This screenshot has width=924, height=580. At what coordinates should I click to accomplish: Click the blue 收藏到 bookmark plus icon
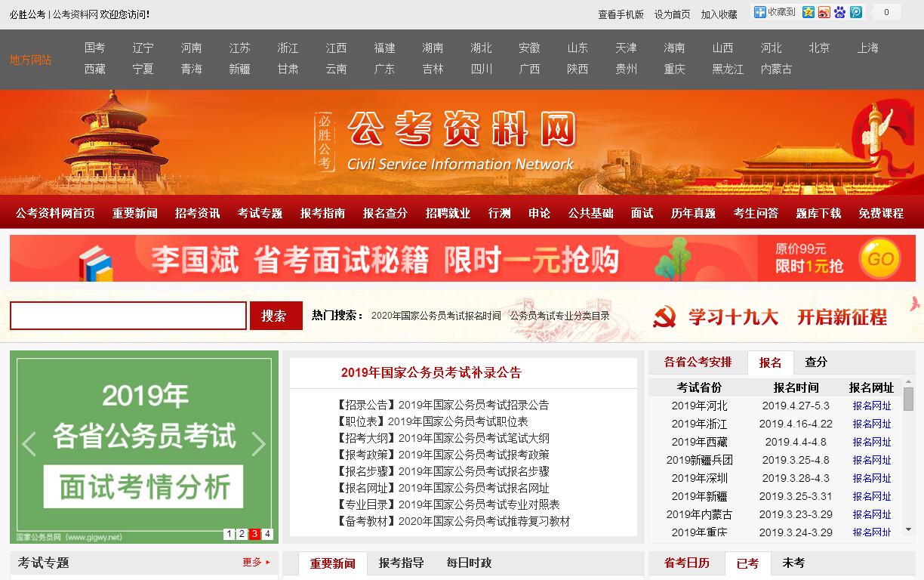click(759, 12)
